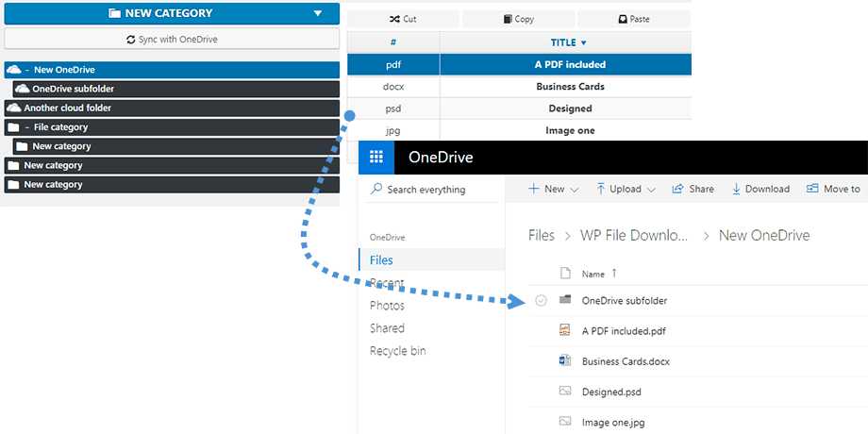This screenshot has width=868, height=434.
Task: Click the # column header
Action: [393, 42]
